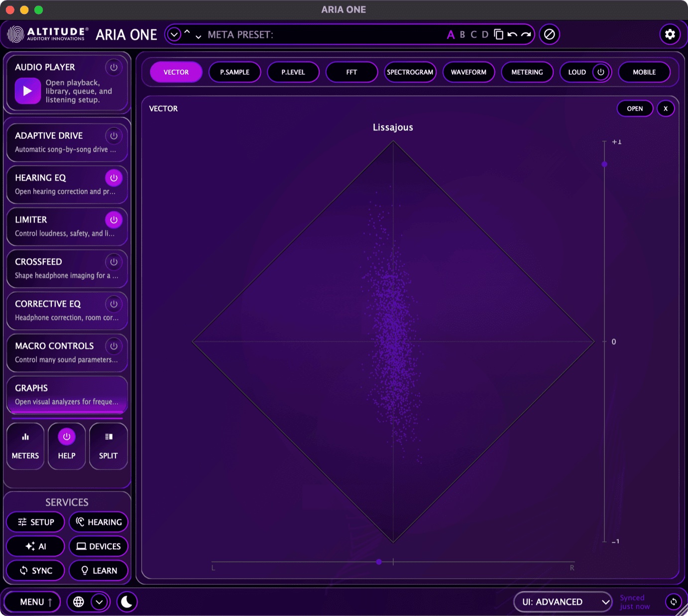Image resolution: width=688 pixels, height=616 pixels.
Task: Expand the UI: ADVANCED dropdown
Action: point(563,602)
